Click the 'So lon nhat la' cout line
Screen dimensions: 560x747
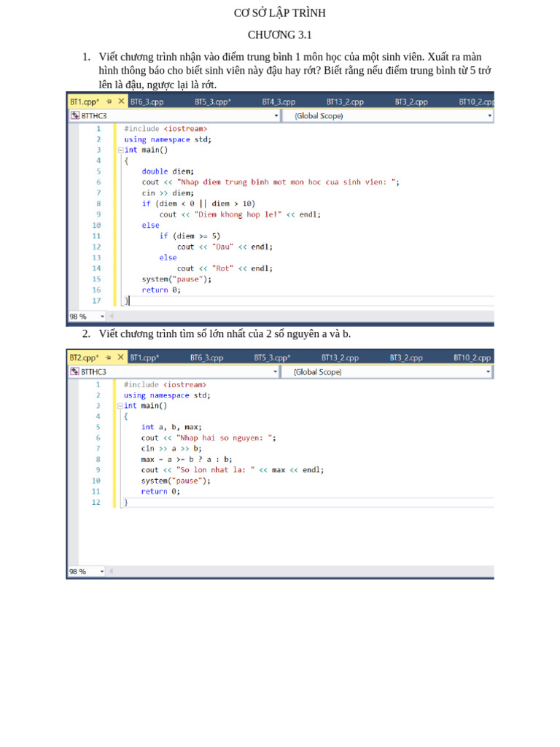233,470
